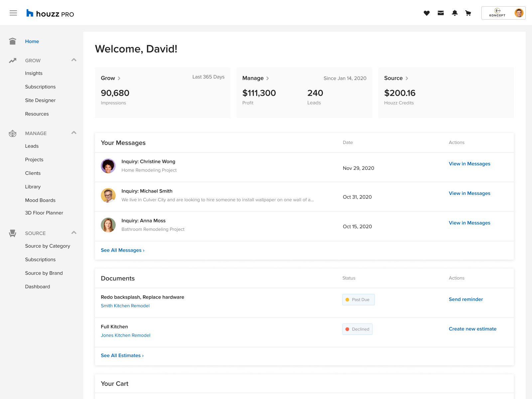Open favorites heart icon
This screenshot has width=532, height=399.
(x=427, y=13)
